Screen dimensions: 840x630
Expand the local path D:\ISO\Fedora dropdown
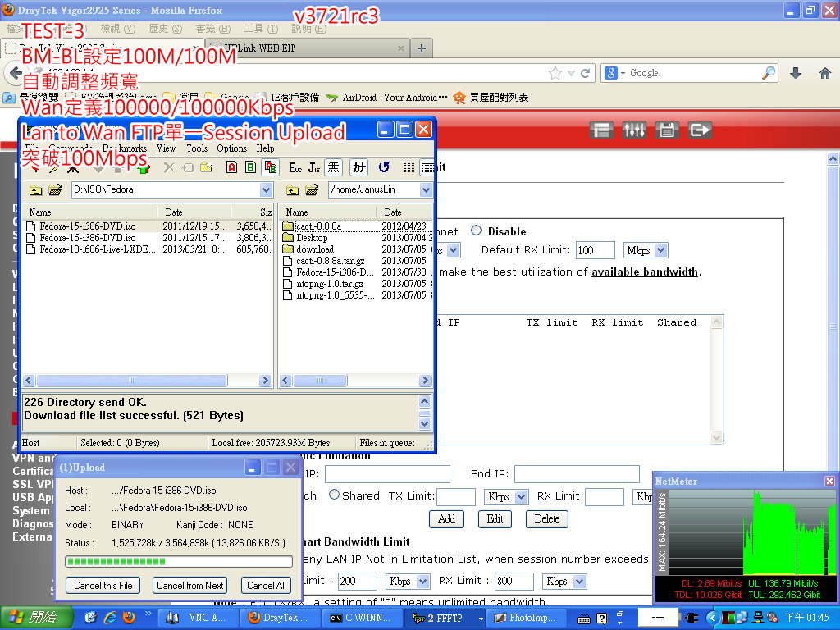click(x=267, y=189)
